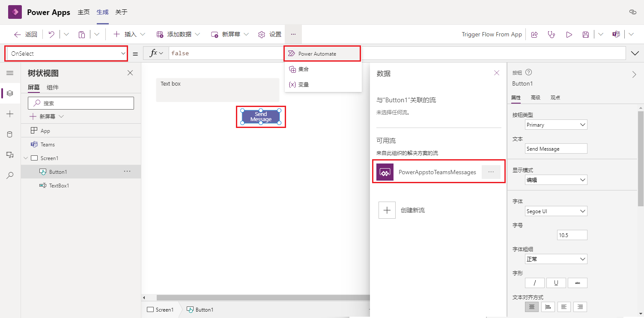This screenshot has height=318, width=644.
Task: Select App in the tree view
Action: coord(81,131)
